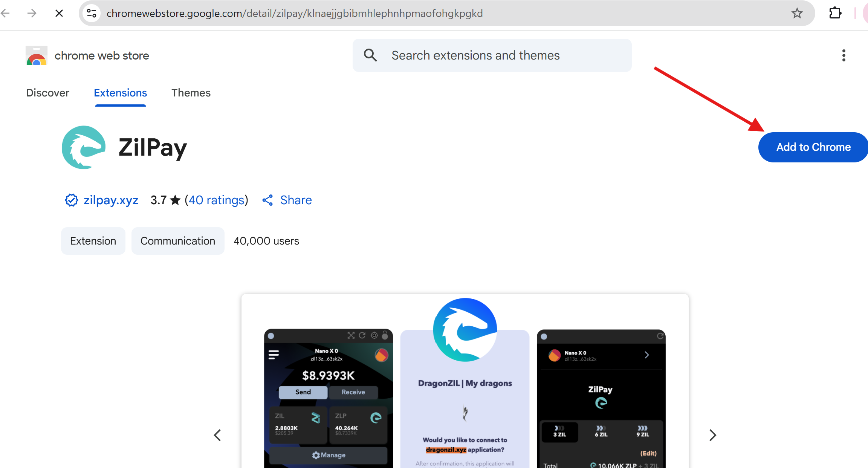This screenshot has height=468, width=868.
Task: Open the Extensions puzzle icon
Action: tap(835, 13)
